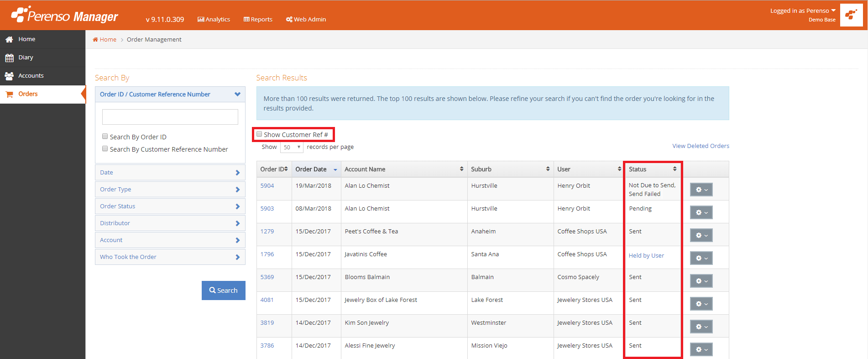This screenshot has height=359, width=868.
Task: Go to Home in sidebar
Action: (42, 39)
